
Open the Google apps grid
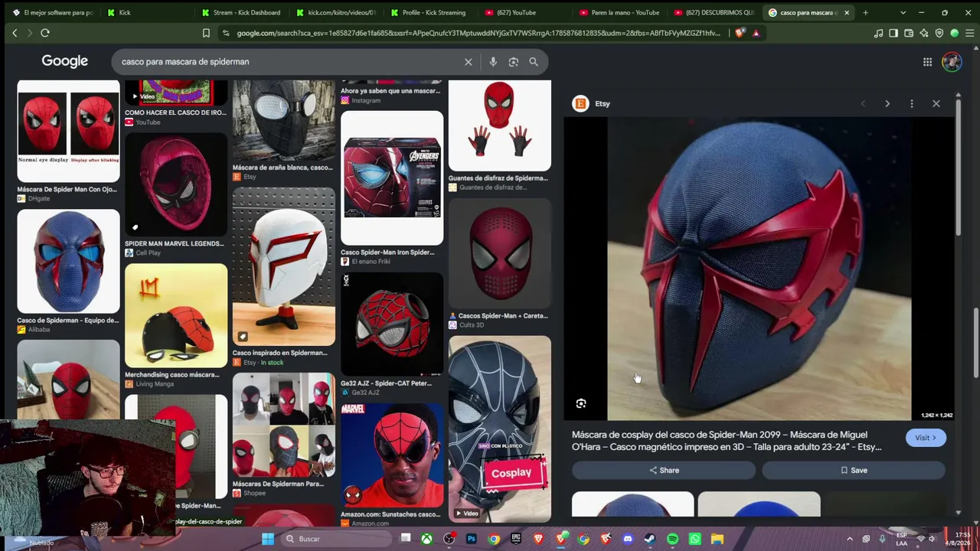pyautogui.click(x=927, y=62)
